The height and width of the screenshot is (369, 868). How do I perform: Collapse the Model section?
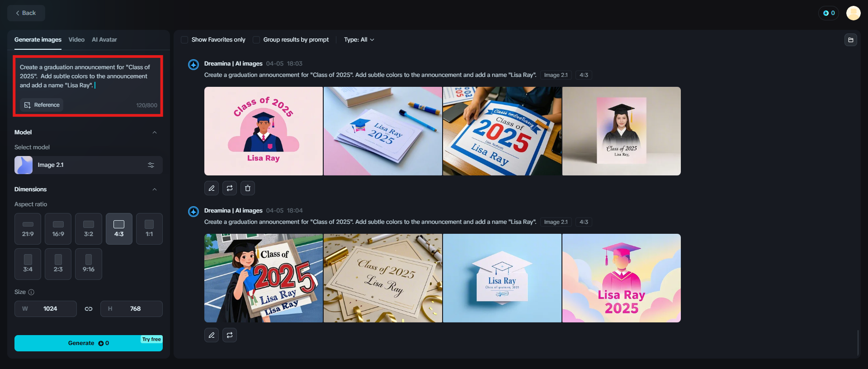(155, 132)
